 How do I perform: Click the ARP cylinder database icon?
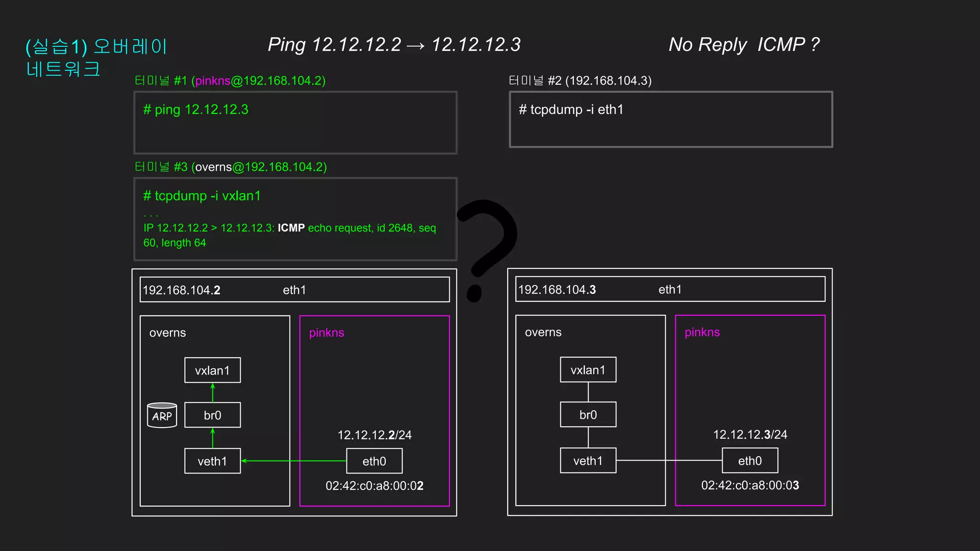(162, 415)
